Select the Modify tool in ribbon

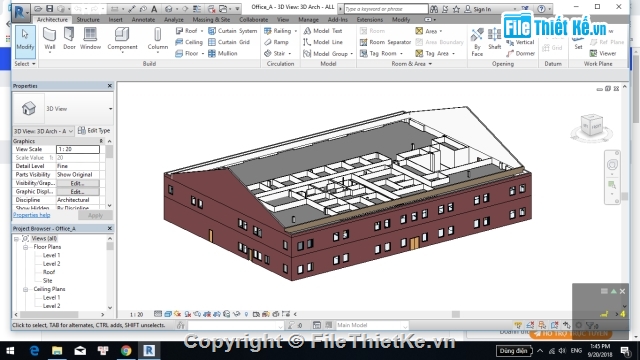(x=25, y=41)
